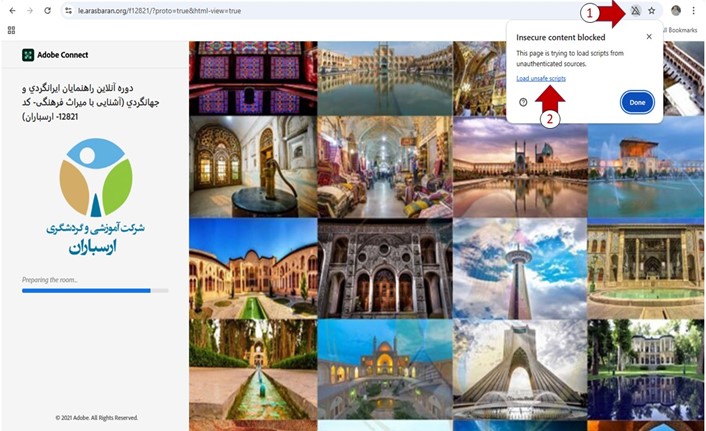Click the Arasbaran company logo

click(x=95, y=196)
